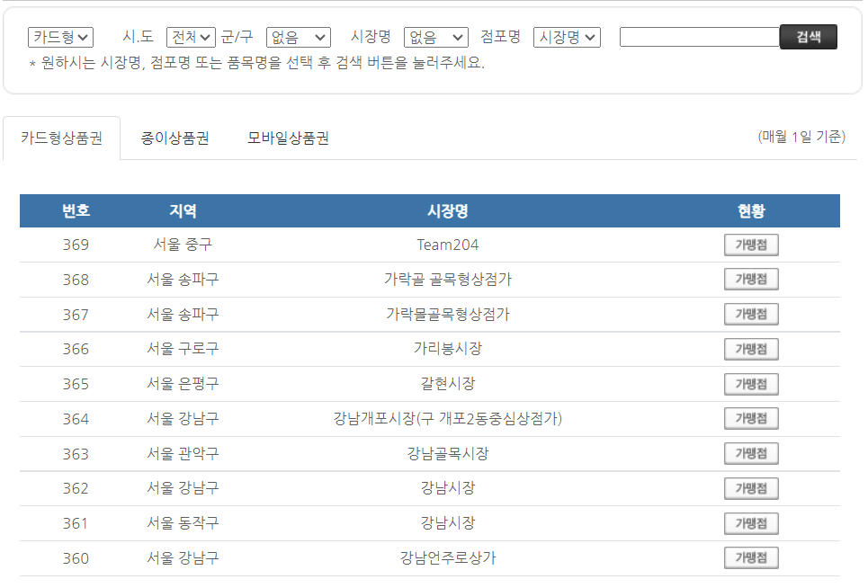
Task: Expand the 시장명 없음 dropdown
Action: point(435,37)
